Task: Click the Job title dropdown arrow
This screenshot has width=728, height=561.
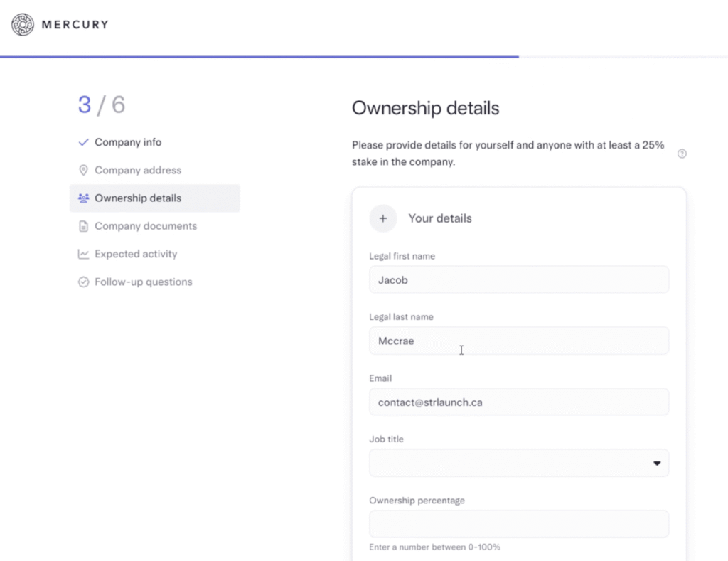Action: [x=657, y=464]
